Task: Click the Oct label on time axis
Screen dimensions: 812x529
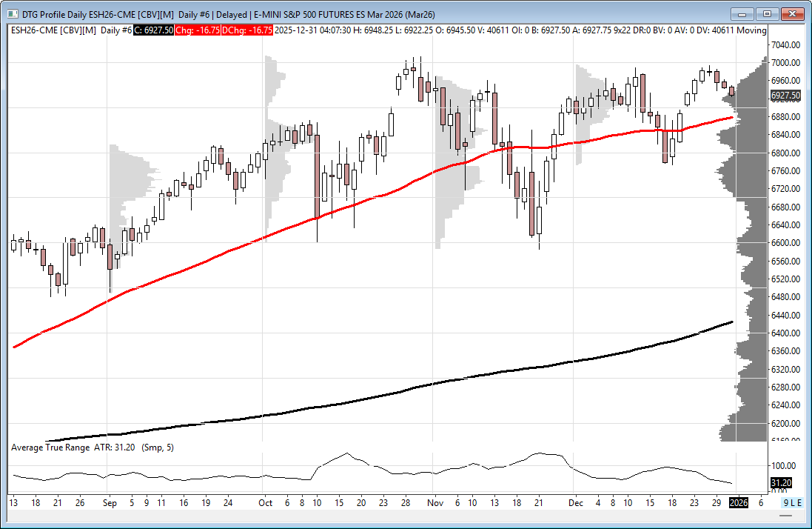Action: [265, 502]
